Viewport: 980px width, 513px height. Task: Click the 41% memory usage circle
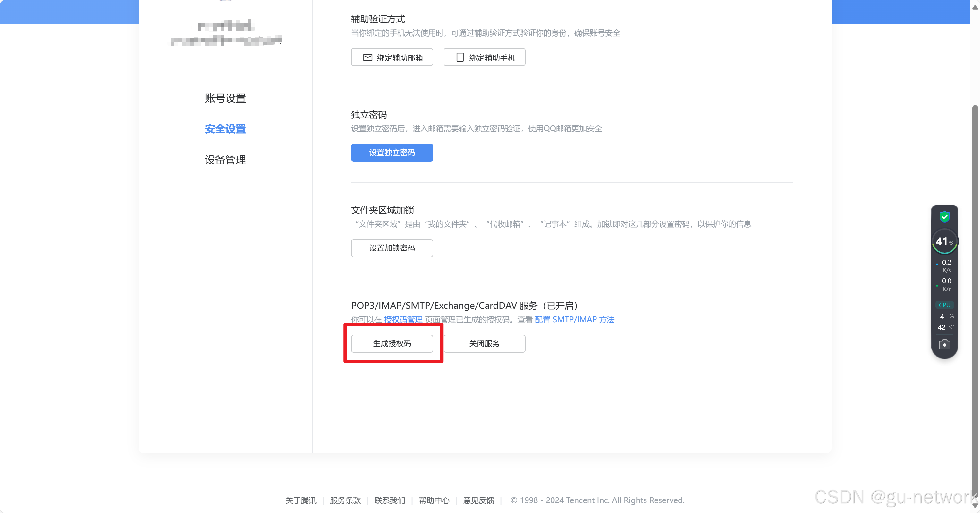[x=944, y=241]
